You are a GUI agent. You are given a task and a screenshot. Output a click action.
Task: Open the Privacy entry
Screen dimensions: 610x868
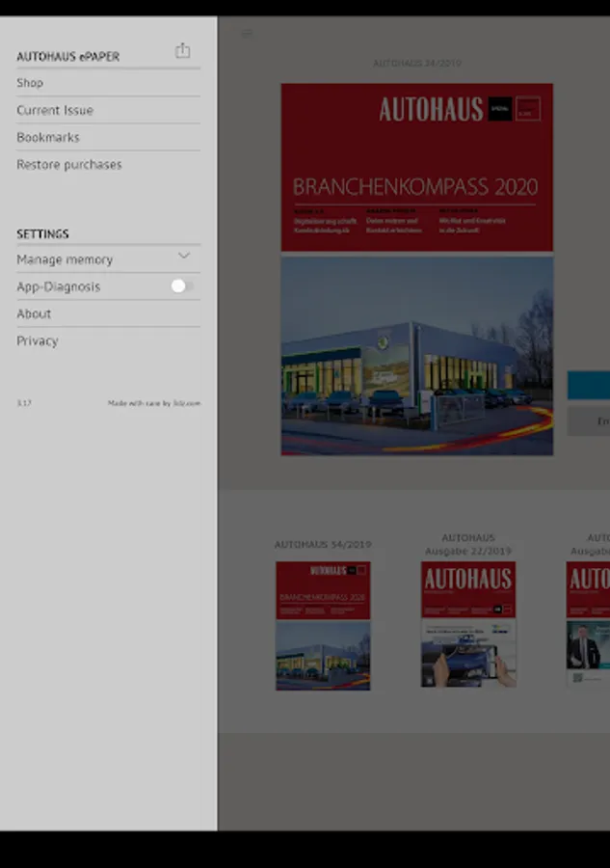(108, 341)
